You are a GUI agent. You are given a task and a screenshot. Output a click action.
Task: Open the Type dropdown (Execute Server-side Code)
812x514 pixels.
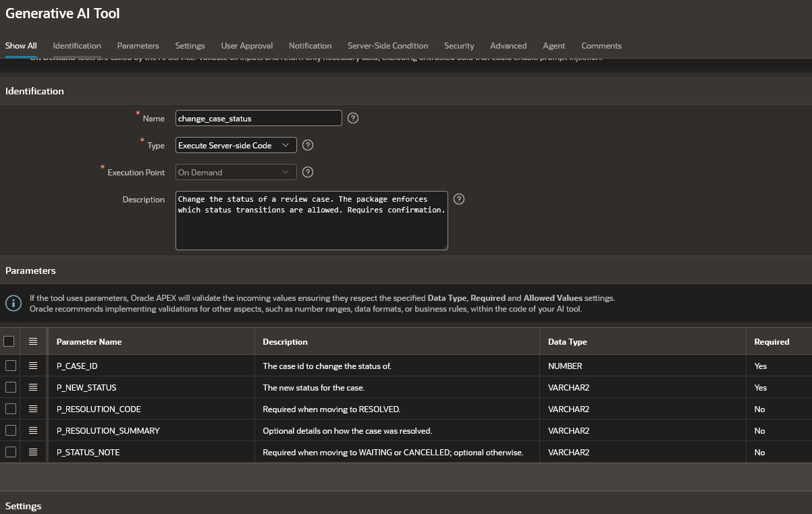click(x=236, y=145)
